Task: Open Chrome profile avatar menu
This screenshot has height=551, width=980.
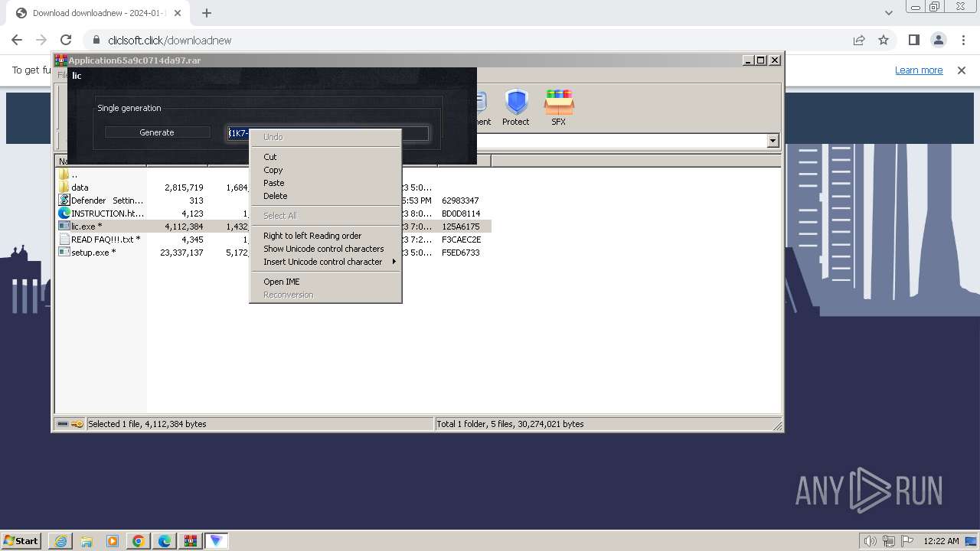Action: (939, 40)
